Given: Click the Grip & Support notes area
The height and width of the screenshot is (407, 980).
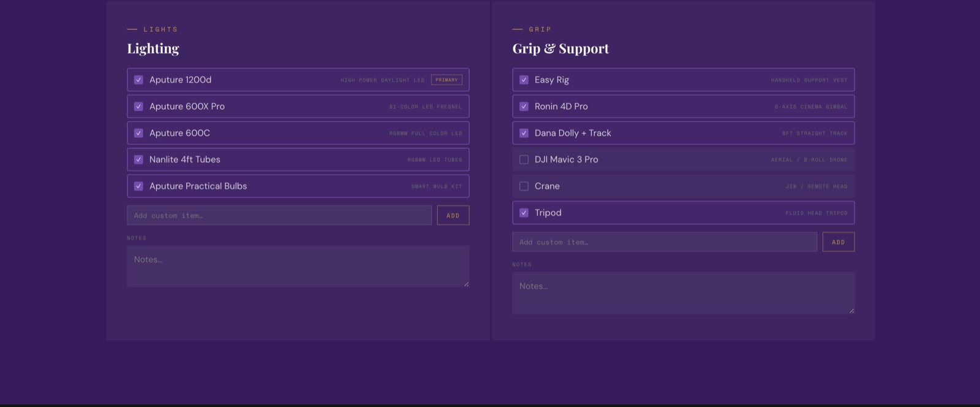Looking at the screenshot, I should tap(683, 293).
